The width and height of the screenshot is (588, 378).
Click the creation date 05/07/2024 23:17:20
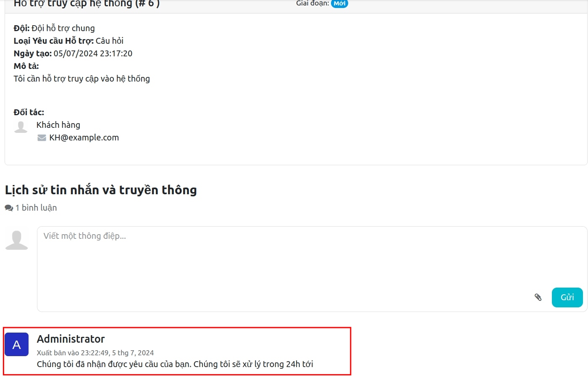pos(93,53)
